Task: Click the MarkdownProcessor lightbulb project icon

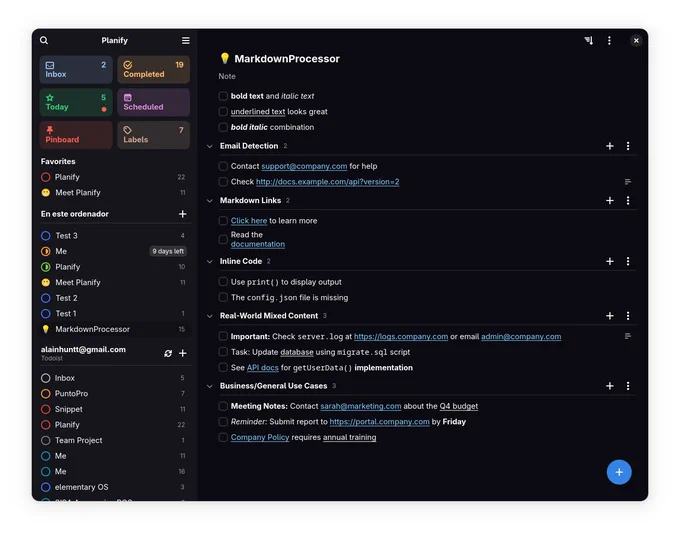Action: pyautogui.click(x=225, y=58)
